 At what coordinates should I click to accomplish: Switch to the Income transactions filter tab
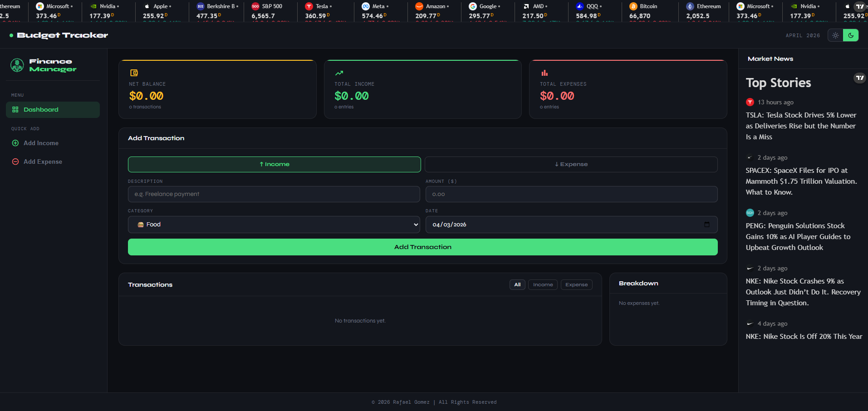tap(543, 284)
